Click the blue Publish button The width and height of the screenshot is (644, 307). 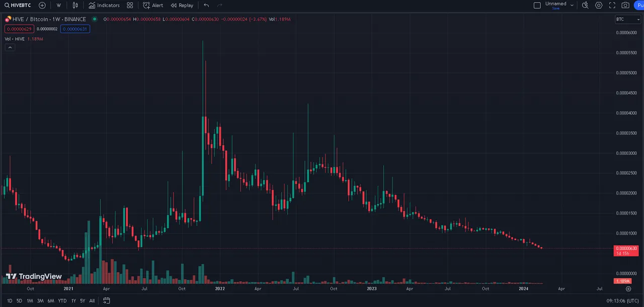coord(639,5)
